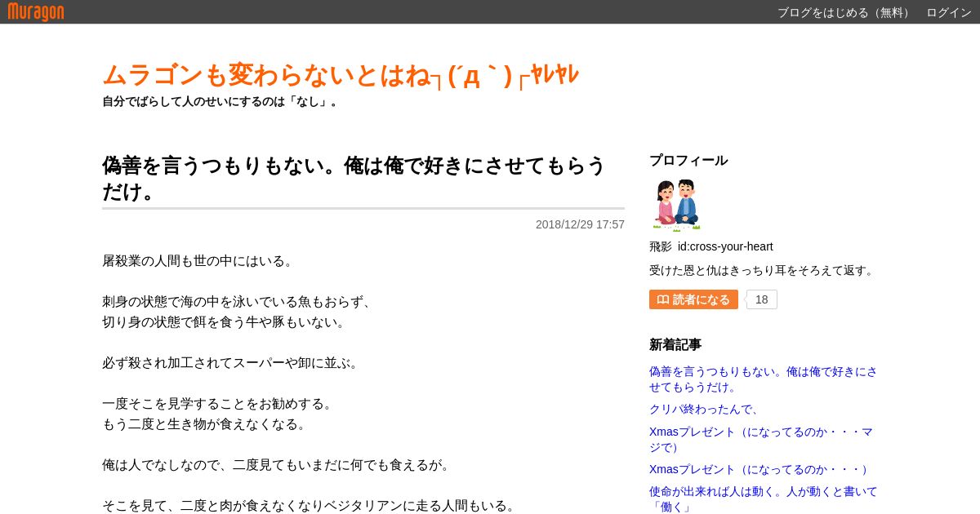Click the profile name 飛影 id:cross-your-heart
The height and width of the screenshot is (514, 980).
710,246
